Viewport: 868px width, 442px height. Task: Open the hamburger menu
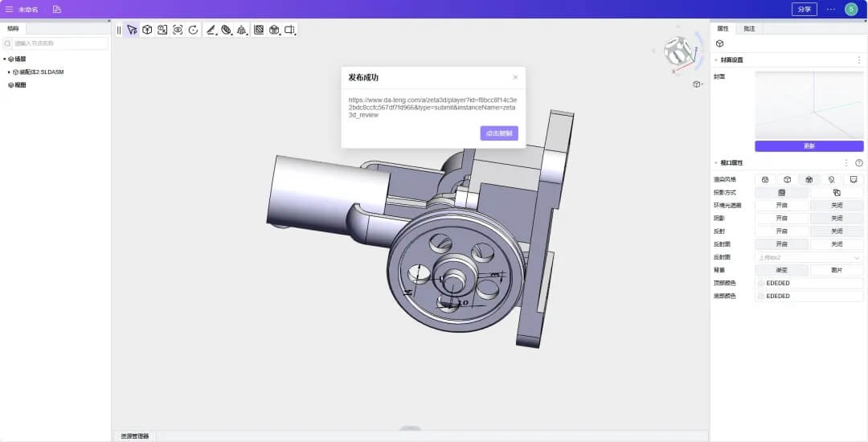click(x=9, y=10)
